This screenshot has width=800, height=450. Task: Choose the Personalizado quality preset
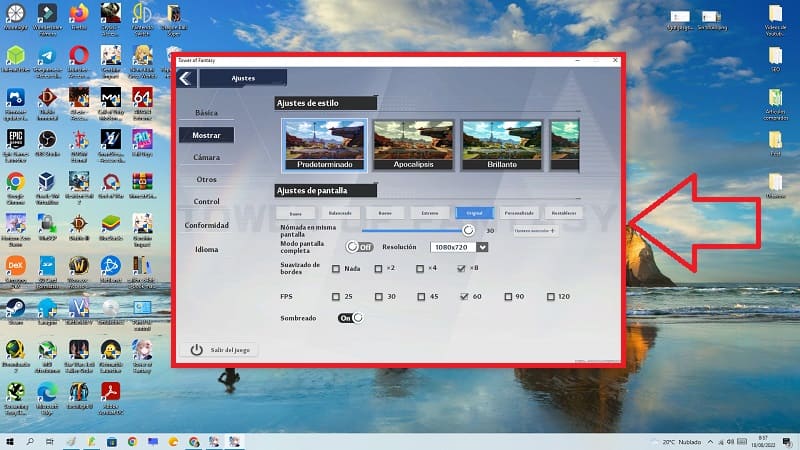[x=519, y=213]
